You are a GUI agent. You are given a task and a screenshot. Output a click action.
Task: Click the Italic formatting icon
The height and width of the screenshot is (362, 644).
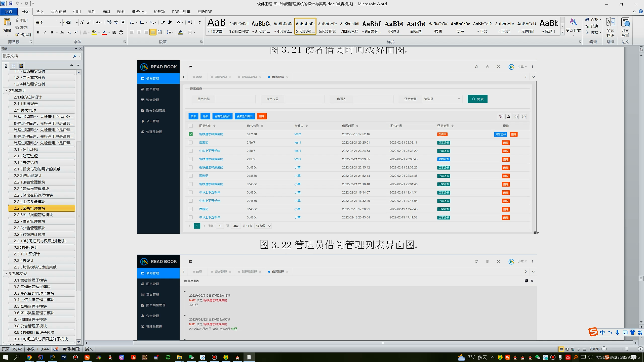[x=45, y=32]
